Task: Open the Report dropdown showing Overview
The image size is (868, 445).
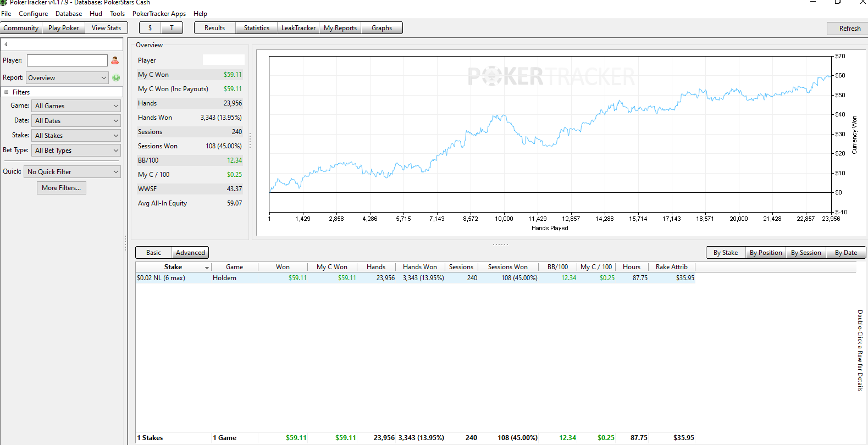Action: click(68, 78)
